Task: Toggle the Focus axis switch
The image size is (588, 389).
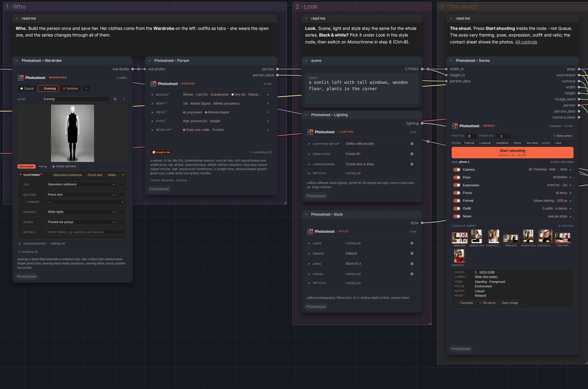Action: click(457, 193)
